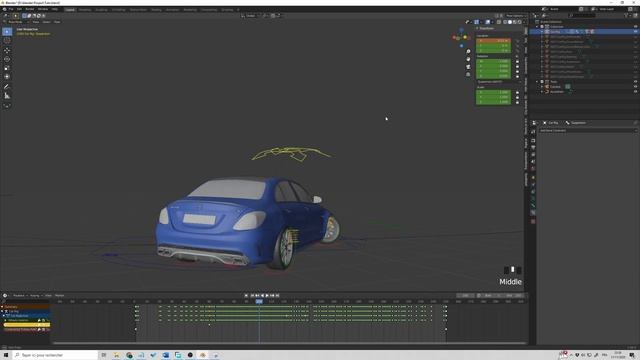This screenshot has height=360, width=640.
Task: Click the Scale X green value field
Action: click(493, 92)
